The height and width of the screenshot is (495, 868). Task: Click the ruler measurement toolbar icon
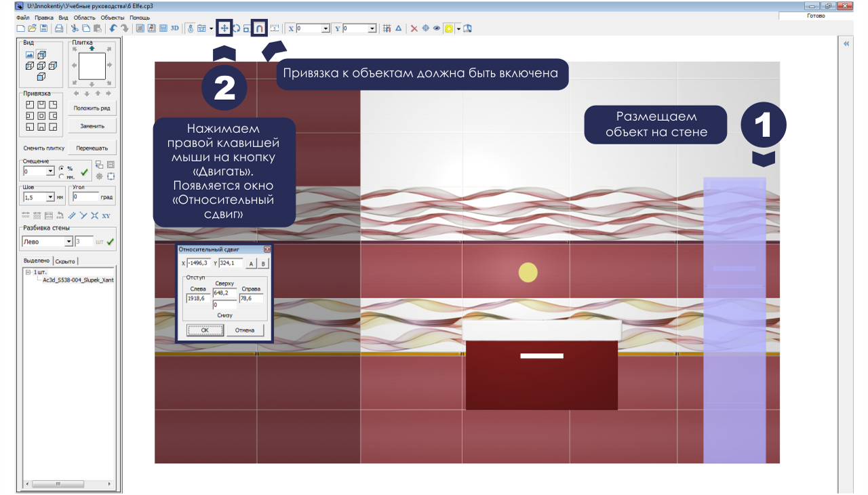[x=275, y=28]
